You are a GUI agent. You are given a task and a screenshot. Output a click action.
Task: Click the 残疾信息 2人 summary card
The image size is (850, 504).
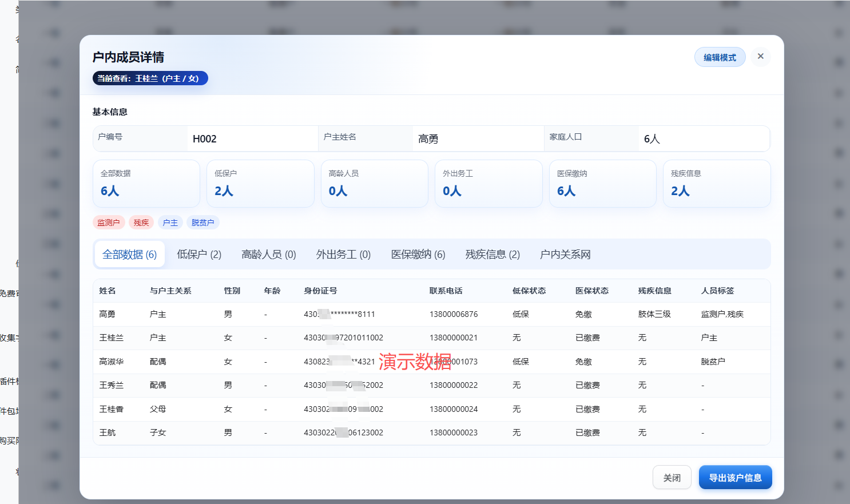[x=717, y=184]
